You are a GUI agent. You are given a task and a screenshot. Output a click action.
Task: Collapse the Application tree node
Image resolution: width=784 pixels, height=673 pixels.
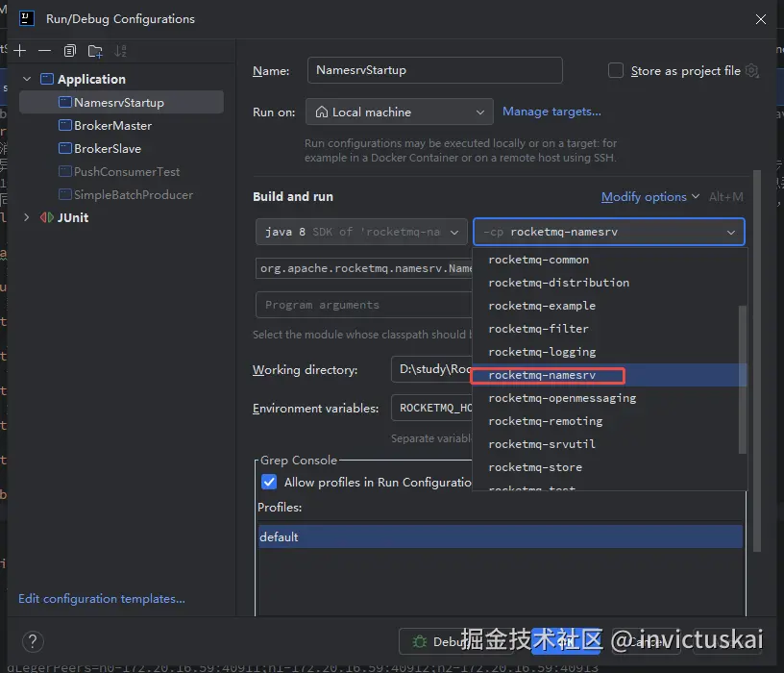[x=27, y=79]
